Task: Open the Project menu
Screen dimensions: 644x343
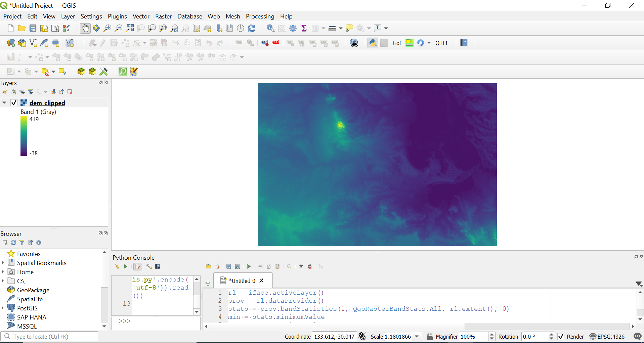Action: coord(12,16)
